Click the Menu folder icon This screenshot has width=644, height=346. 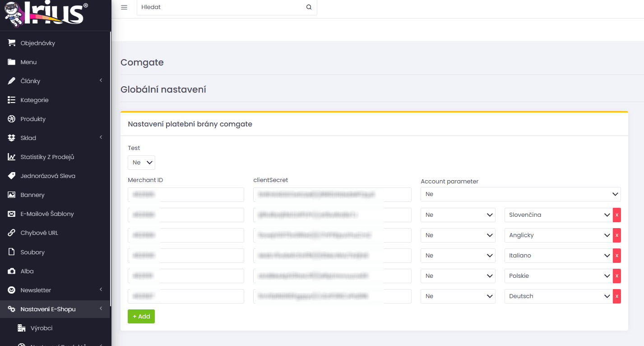(12, 62)
